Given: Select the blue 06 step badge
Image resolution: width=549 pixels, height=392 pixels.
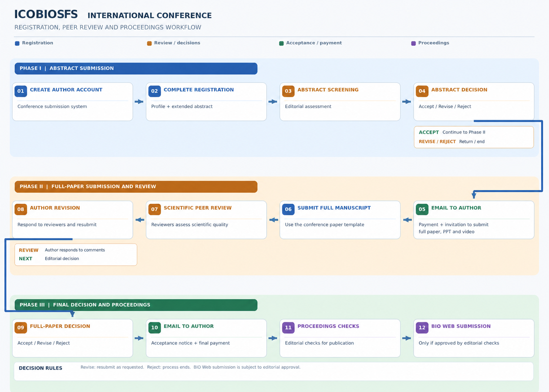Looking at the screenshot, I should pos(288,209).
